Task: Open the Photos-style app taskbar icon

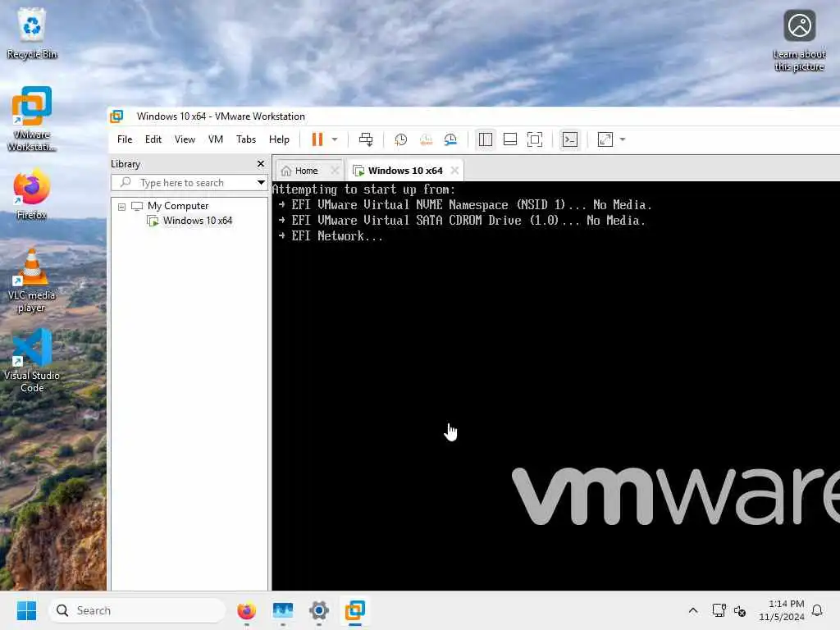Action: click(x=283, y=610)
